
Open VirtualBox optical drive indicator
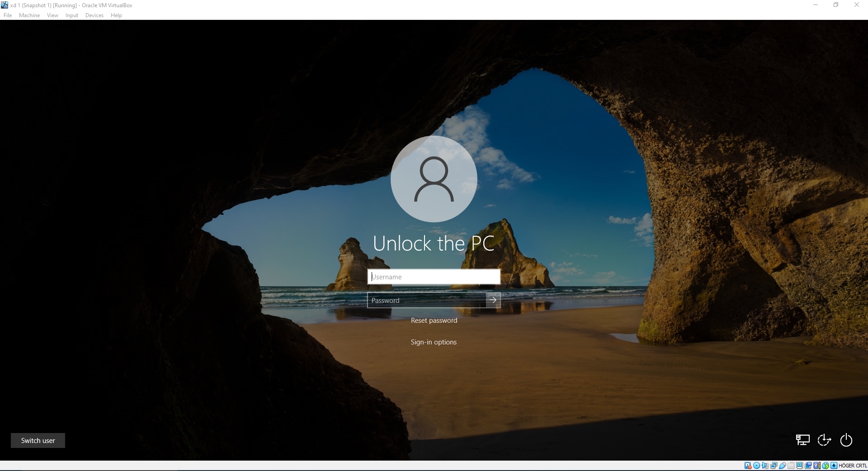pos(756,466)
